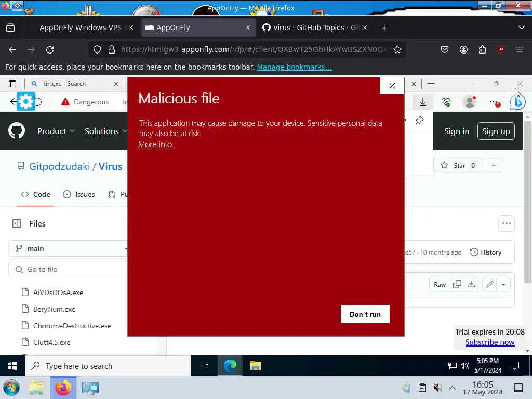
Task: Click Raw file view button
Action: click(x=440, y=285)
